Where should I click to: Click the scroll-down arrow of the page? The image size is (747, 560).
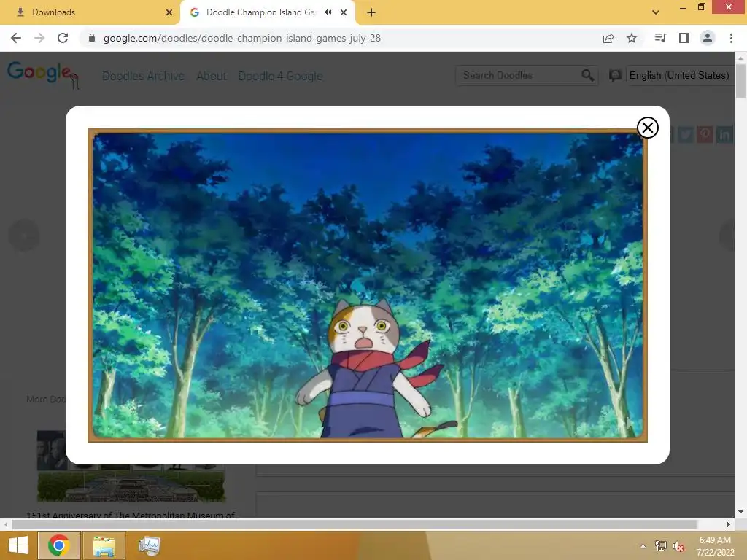740,512
